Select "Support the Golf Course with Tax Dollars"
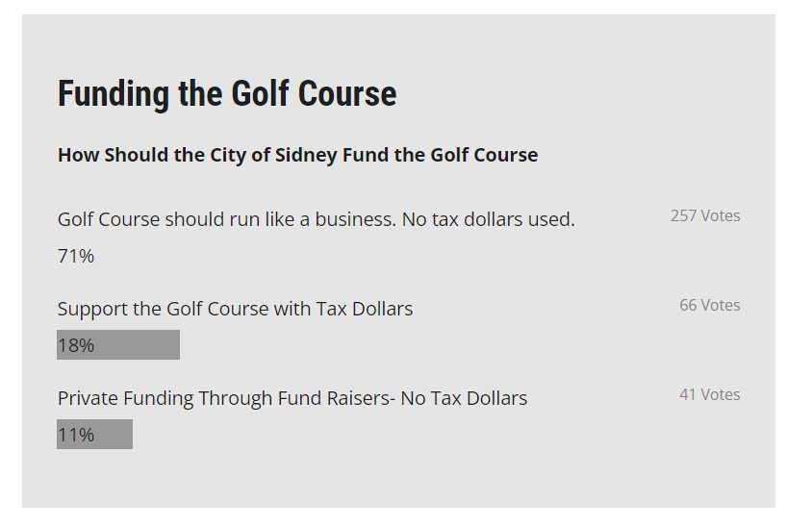The image size is (812, 527). point(235,309)
